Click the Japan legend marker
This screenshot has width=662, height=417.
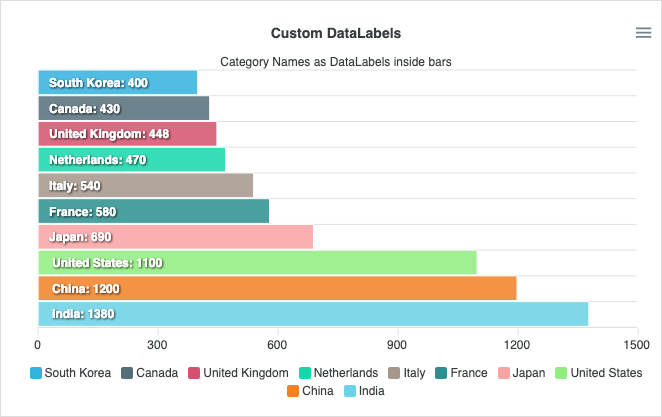pyautogui.click(x=503, y=373)
